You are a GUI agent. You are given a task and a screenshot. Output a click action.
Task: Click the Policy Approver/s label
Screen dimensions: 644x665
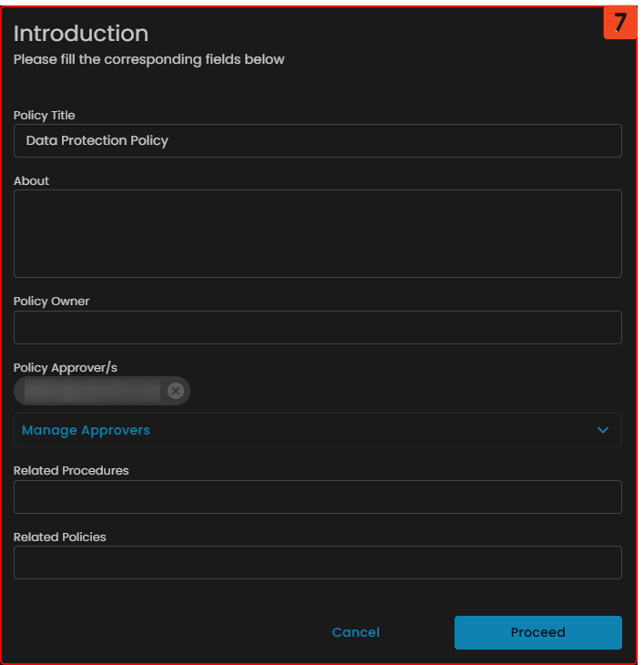66,368
